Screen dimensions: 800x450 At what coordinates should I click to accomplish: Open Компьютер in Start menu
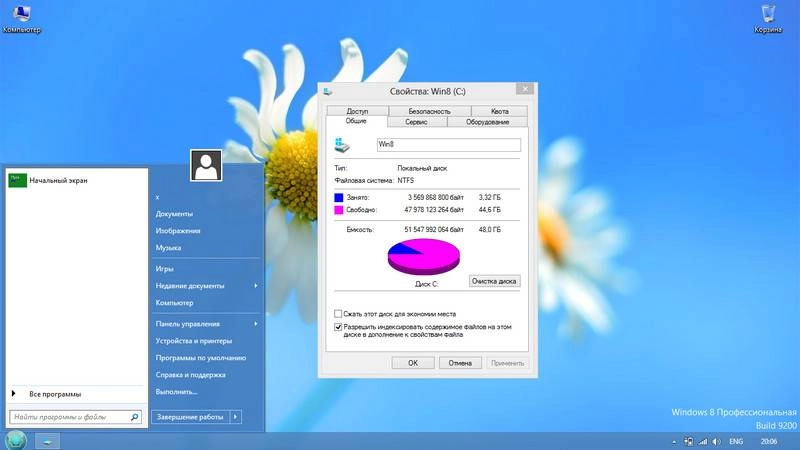coord(174,303)
